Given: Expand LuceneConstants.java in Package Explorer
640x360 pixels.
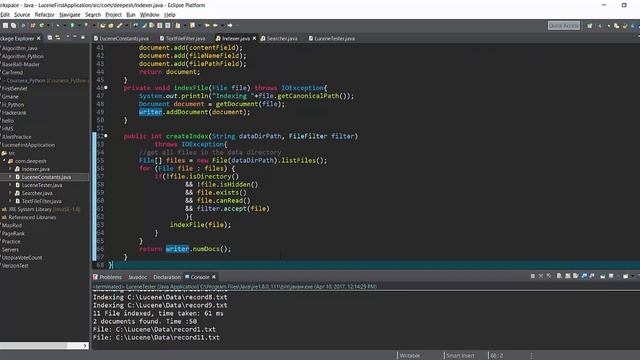Looking at the screenshot, I should 11,177.
